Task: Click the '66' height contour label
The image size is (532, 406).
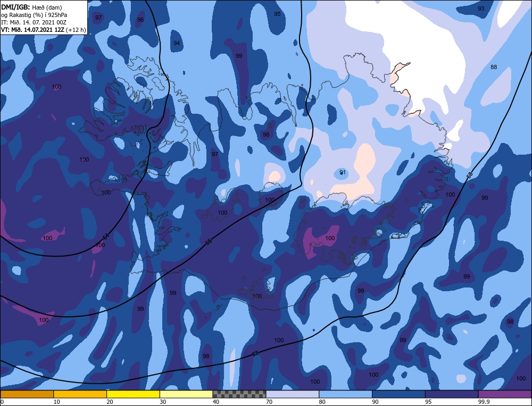Action: [209, 242]
